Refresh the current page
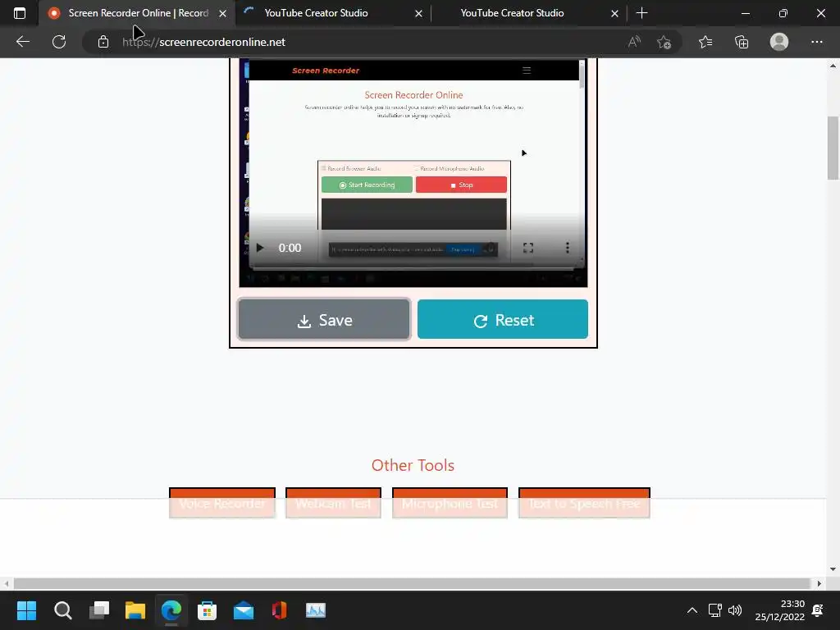Viewport: 840px width, 630px height. click(x=59, y=42)
